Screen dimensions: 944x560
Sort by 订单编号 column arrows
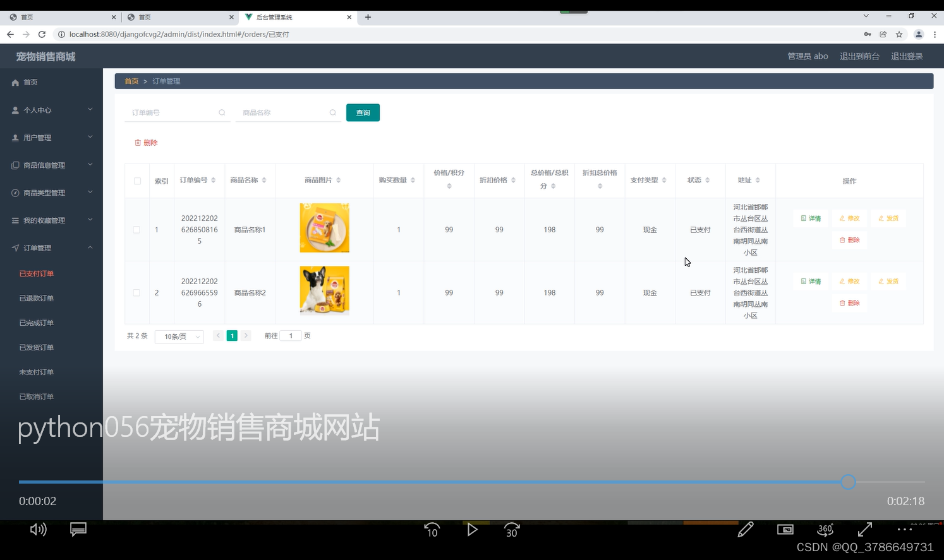[214, 181]
